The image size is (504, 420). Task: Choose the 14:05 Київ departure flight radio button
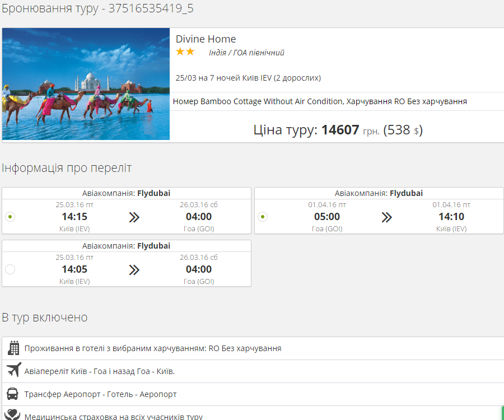(10, 269)
